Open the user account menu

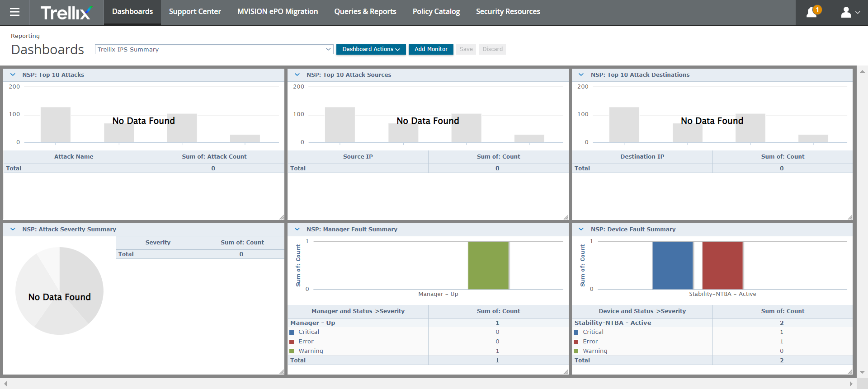coord(850,12)
